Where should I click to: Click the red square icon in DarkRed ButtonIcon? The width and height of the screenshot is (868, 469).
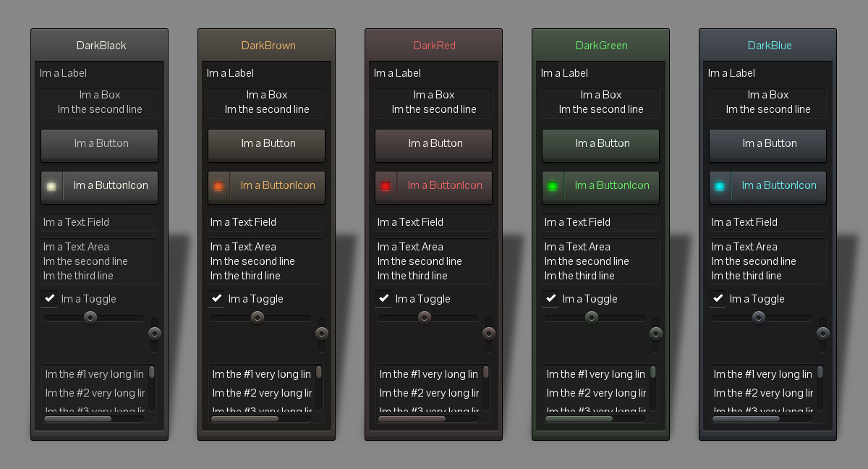tap(386, 186)
